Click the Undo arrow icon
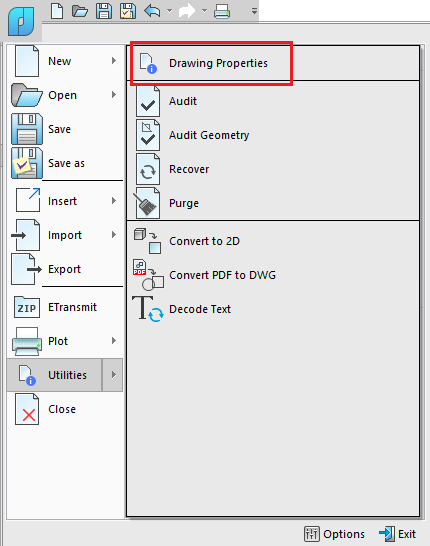The width and height of the screenshot is (430, 546). [152, 11]
